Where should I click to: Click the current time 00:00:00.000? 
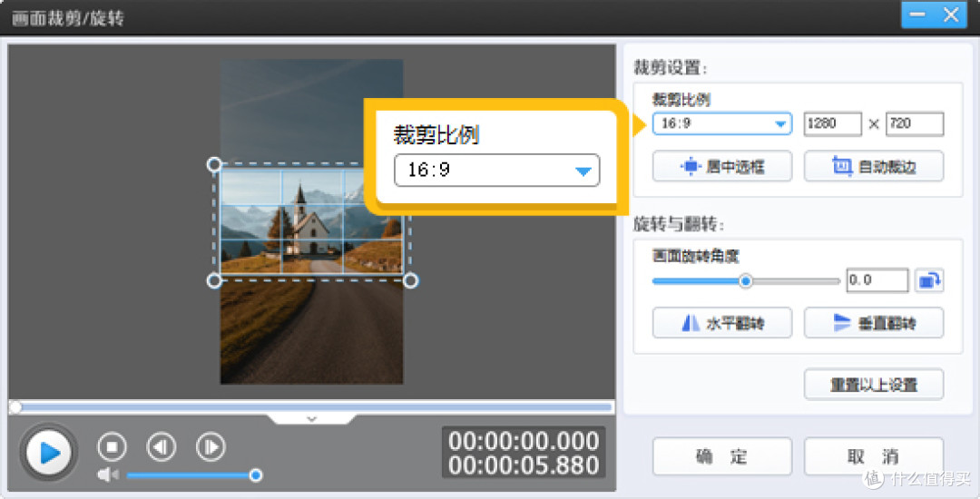point(524,441)
